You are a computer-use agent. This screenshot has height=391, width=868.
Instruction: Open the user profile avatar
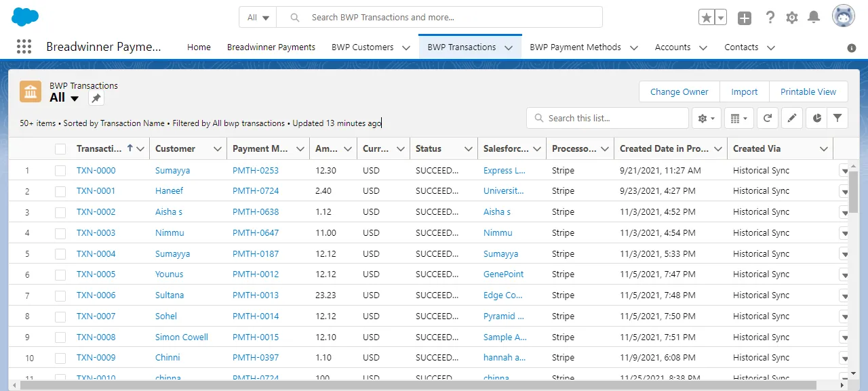pyautogui.click(x=844, y=16)
